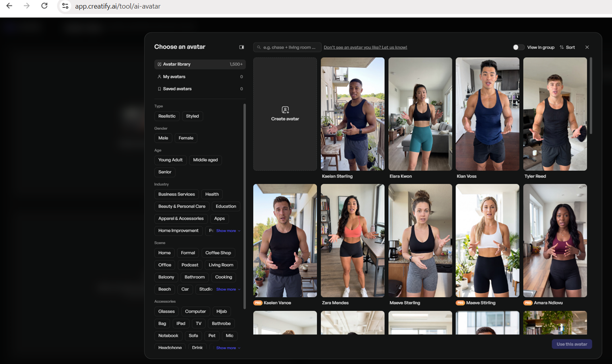Choose the Bathroom scene filter
Screen dimensions: 612x364
(195, 278)
